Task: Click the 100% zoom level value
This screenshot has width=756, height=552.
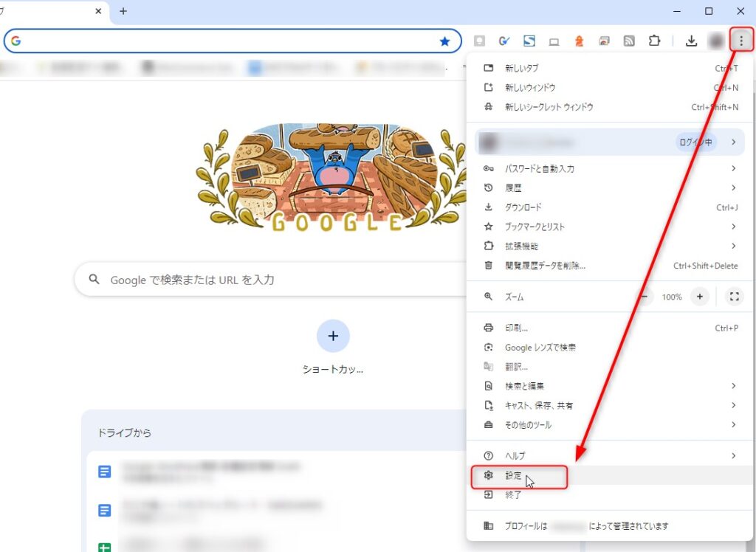Action: (672, 297)
